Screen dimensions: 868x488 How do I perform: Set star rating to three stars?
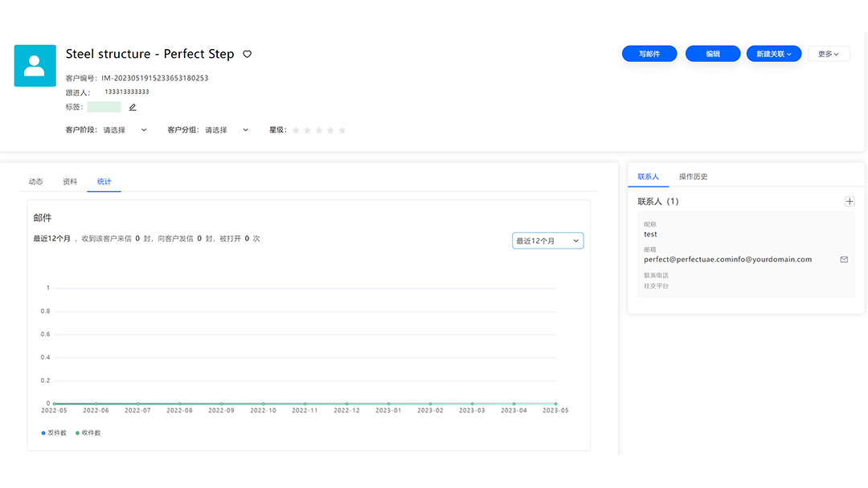(319, 130)
